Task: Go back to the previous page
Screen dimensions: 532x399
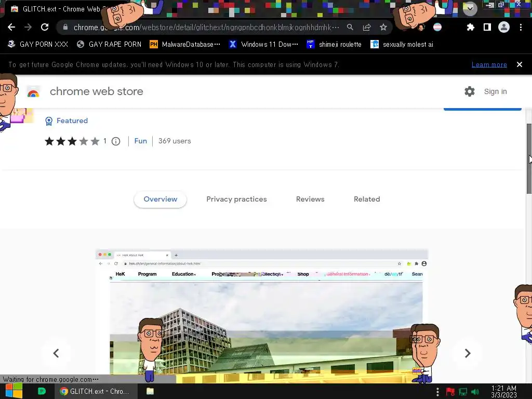Action: (11, 27)
